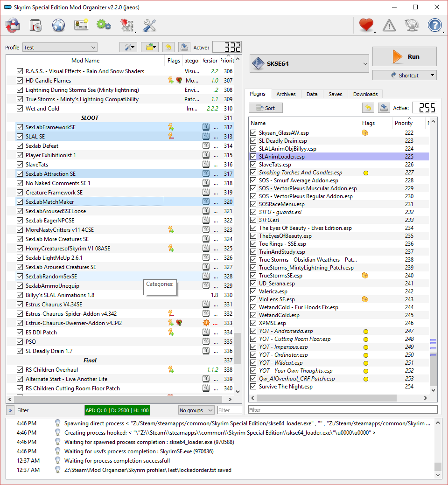Screen dimensions: 448x485
Task: Disable SlaveTats mod checkbox
Action: pos(20,165)
